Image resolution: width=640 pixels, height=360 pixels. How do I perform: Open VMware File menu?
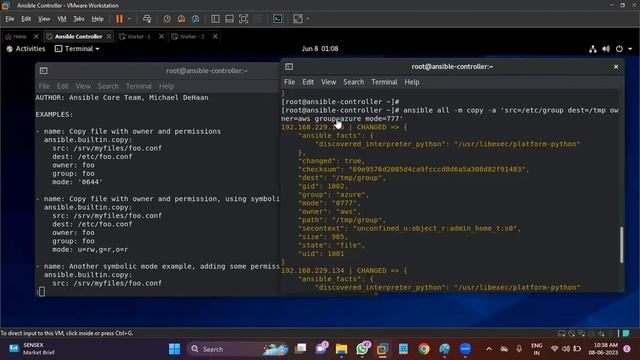[x=10, y=19]
